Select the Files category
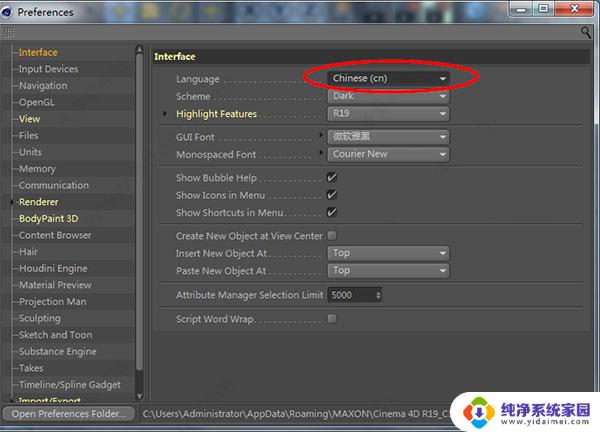Image resolution: width=600 pixels, height=432 pixels. pos(29,135)
